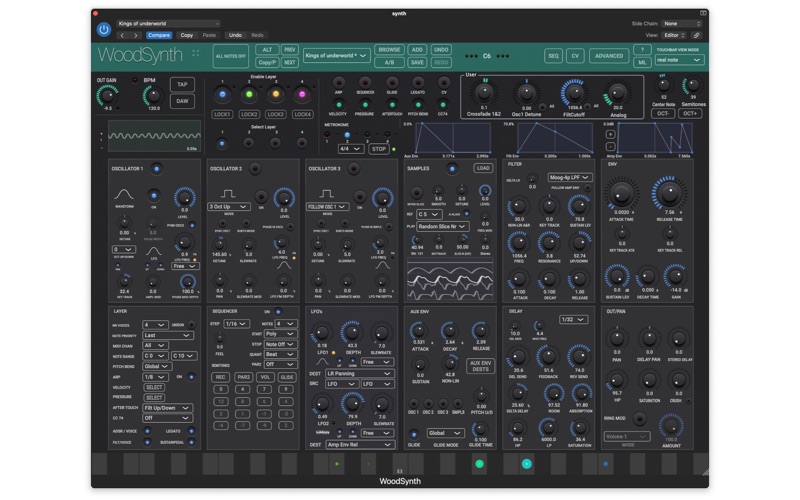
Task: Click the CV tab button
Action: pos(575,56)
